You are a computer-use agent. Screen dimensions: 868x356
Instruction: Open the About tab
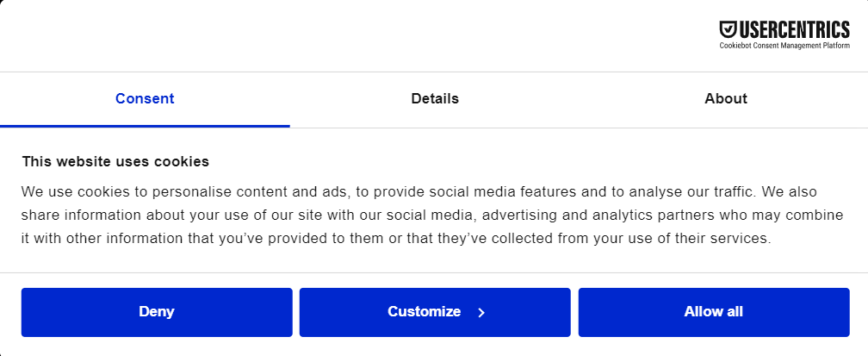click(x=725, y=98)
